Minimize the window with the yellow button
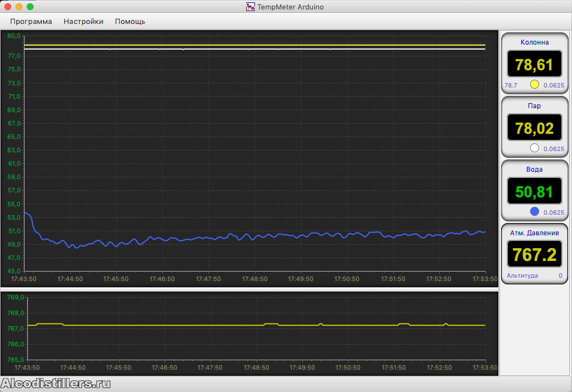Image resolution: width=572 pixels, height=392 pixels. (x=19, y=7)
